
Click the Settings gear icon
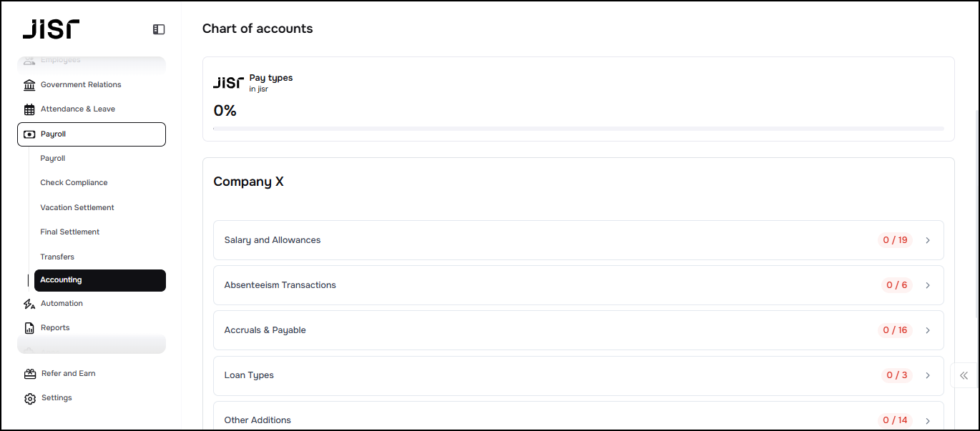[29, 398]
